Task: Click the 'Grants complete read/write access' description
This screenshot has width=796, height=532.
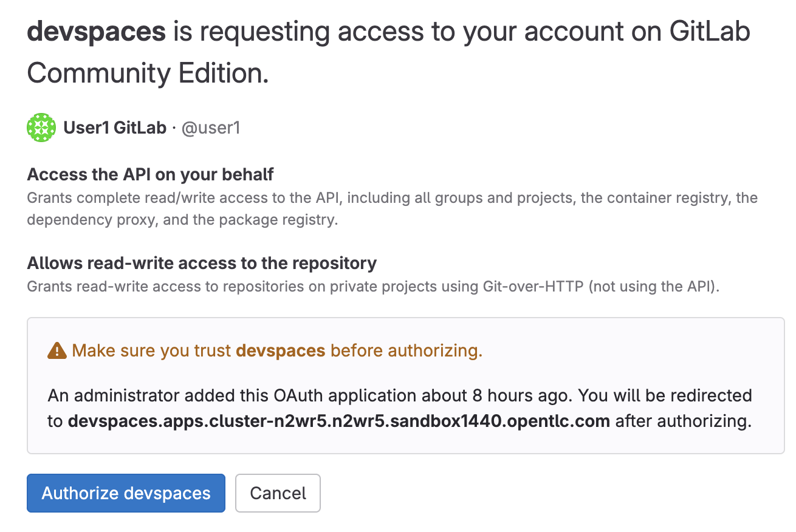Action: [x=393, y=209]
